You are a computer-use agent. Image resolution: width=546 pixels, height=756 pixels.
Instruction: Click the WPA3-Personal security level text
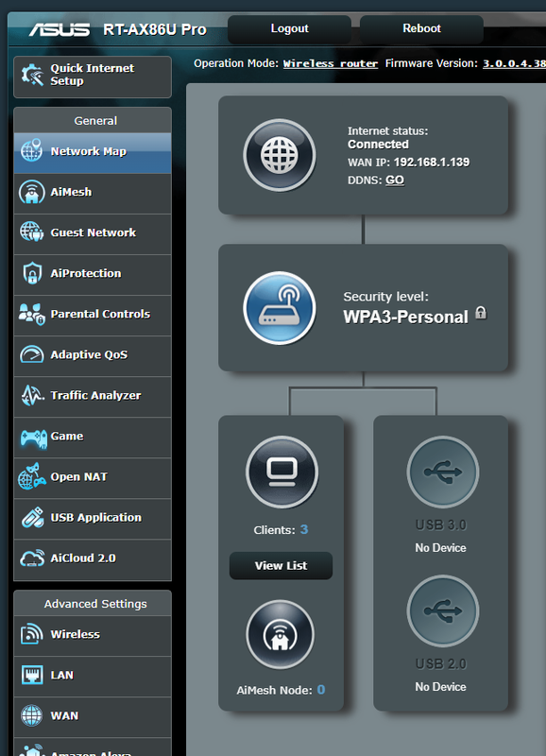(406, 317)
